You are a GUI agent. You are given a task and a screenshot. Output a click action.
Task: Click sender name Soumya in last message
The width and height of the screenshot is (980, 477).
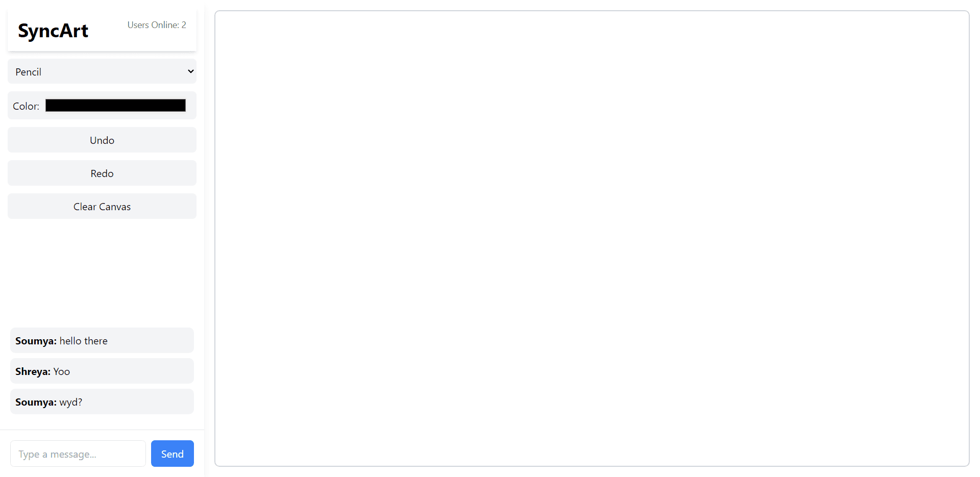coord(36,402)
